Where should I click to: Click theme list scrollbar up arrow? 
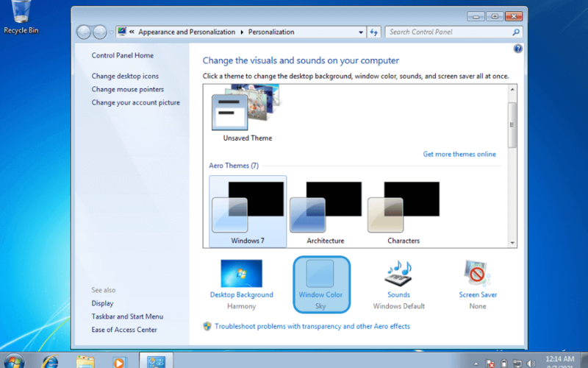click(512, 89)
